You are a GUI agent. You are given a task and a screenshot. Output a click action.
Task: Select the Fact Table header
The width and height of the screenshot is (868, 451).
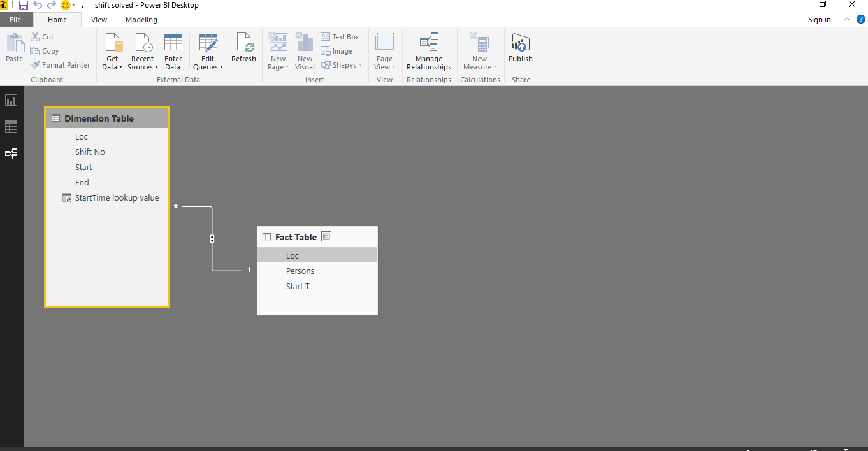pyautogui.click(x=317, y=237)
